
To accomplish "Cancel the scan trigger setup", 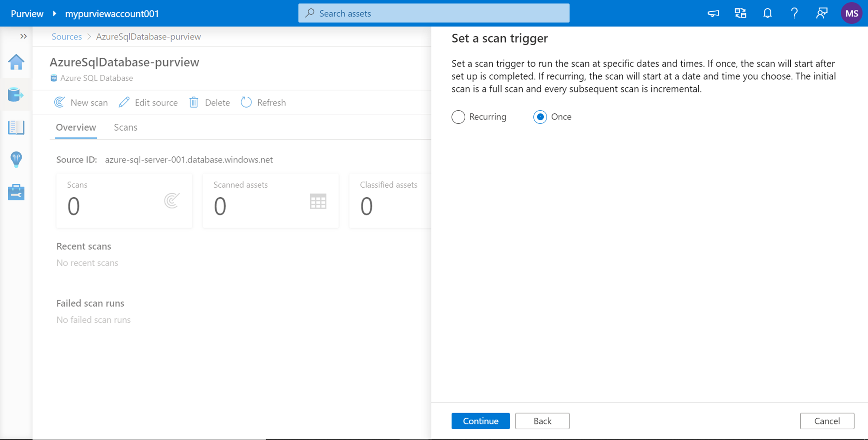I will (827, 421).
